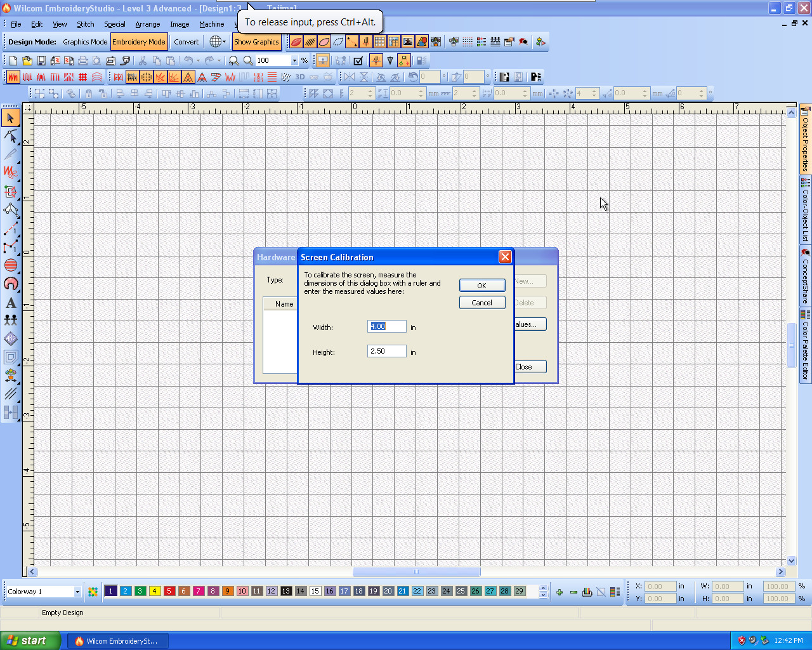The height and width of the screenshot is (650, 812).
Task: Pick yellow color swatch number 4
Action: (x=154, y=591)
